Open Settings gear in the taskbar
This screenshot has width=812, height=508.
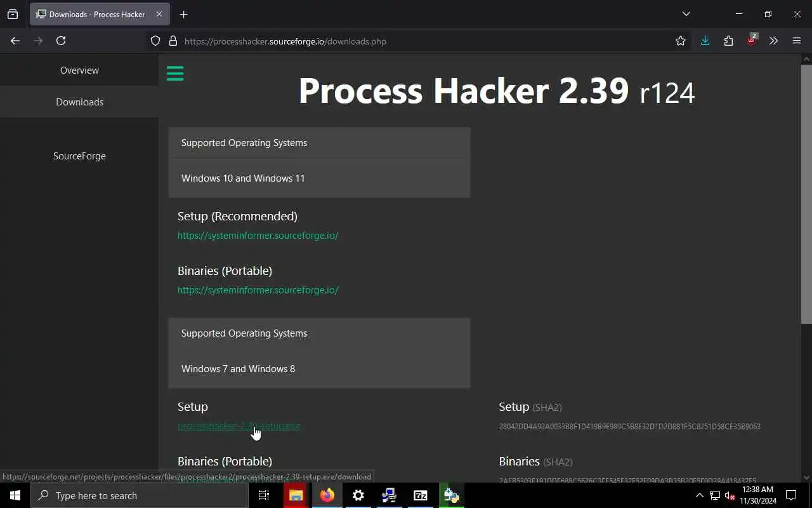(x=358, y=495)
